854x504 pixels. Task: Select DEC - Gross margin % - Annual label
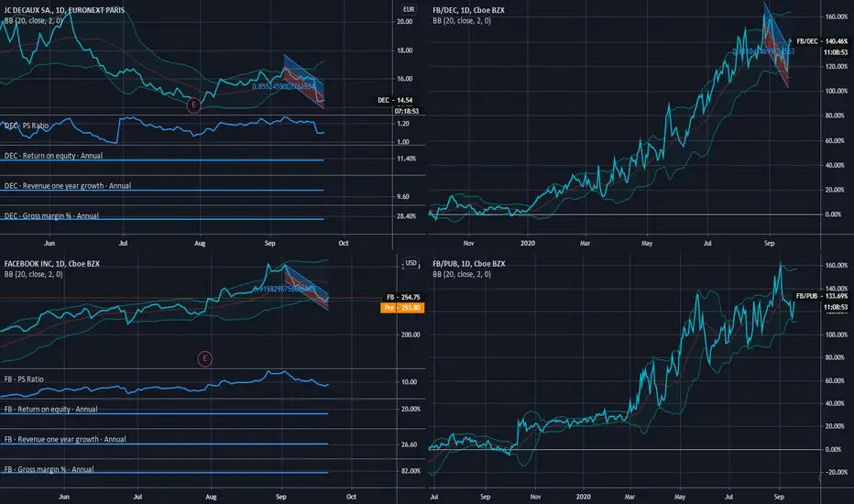coord(51,216)
